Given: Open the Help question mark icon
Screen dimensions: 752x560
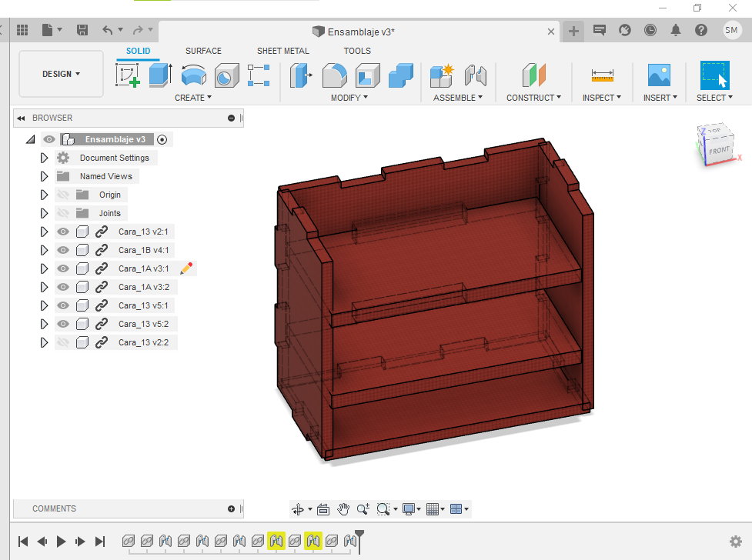Looking at the screenshot, I should point(700,30).
